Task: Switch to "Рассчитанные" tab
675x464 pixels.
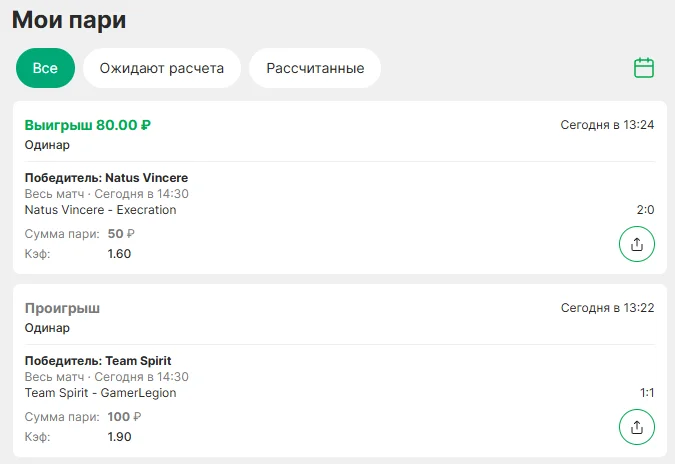Action: 315,68
